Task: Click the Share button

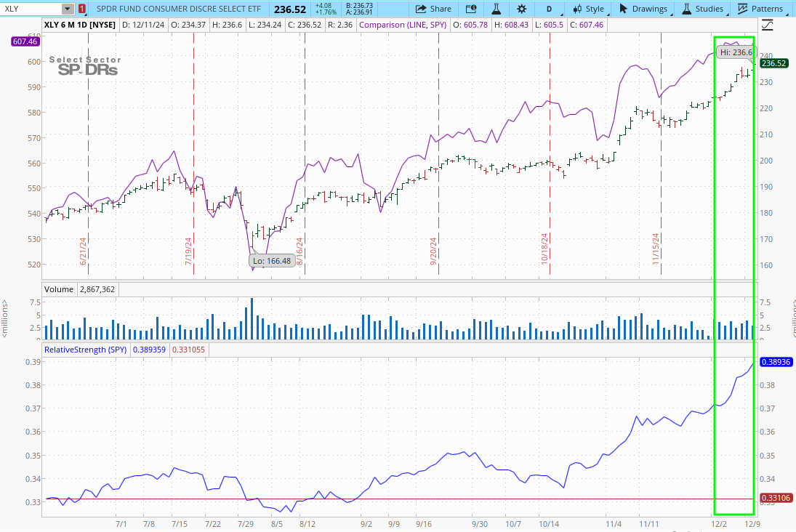Action: click(x=433, y=9)
